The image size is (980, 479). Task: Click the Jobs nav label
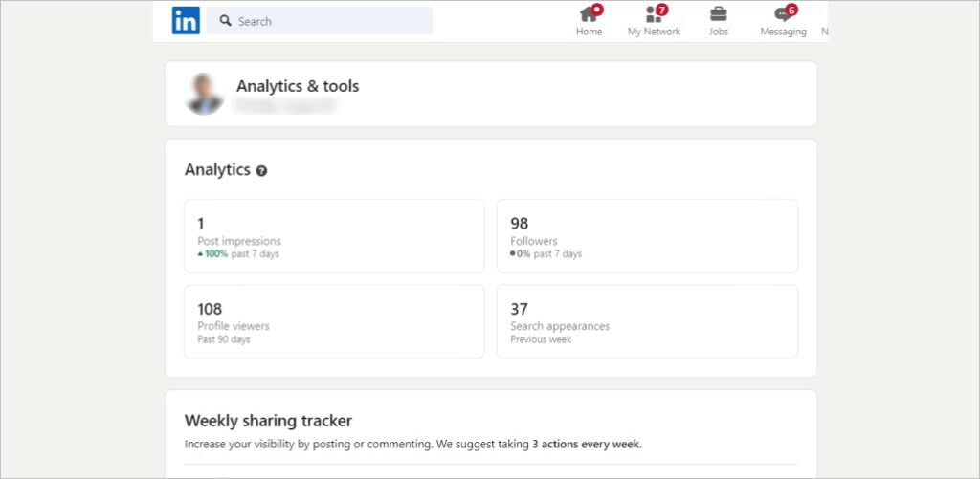(719, 32)
